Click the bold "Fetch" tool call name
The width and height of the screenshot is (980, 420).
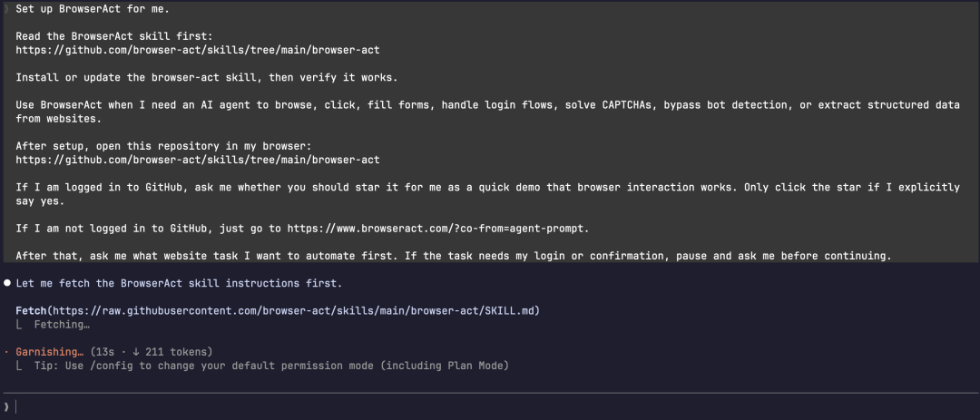click(x=33, y=310)
